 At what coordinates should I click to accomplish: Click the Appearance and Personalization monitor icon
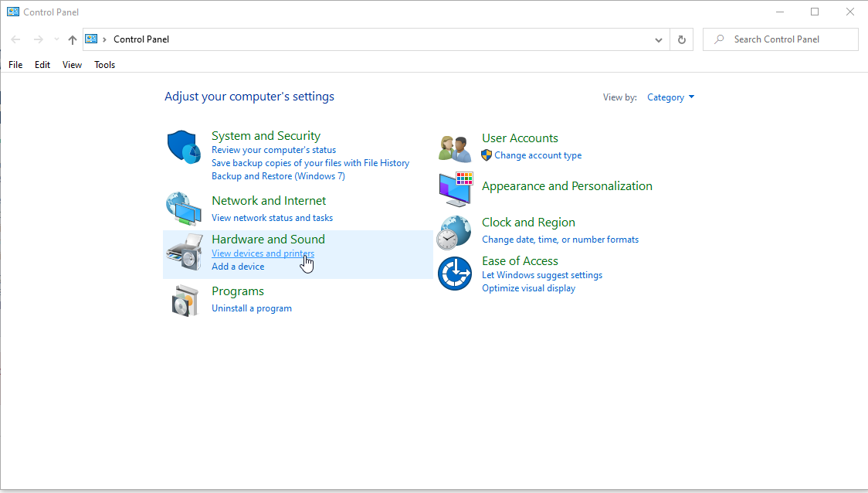pyautogui.click(x=456, y=189)
